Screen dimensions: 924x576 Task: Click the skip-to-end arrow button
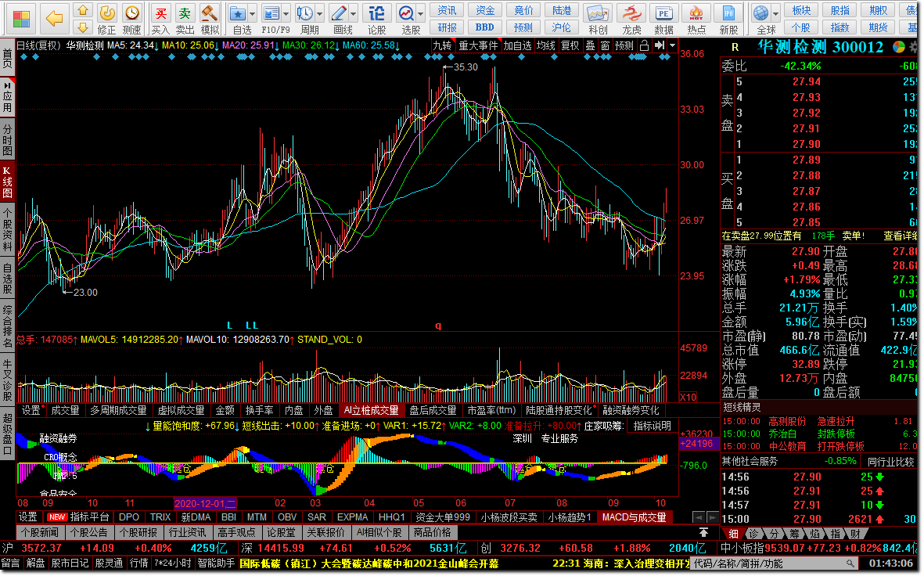(x=660, y=45)
